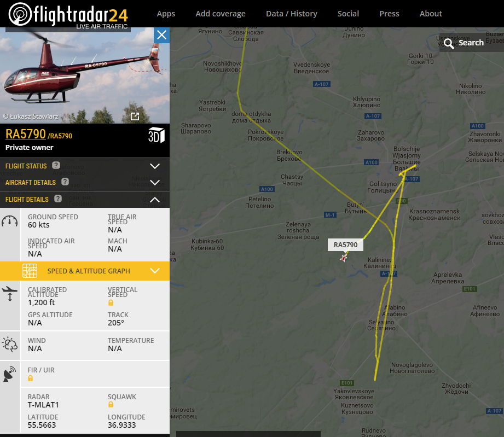Viewport: 504px width, 437px height.
Task: Expand the Flight Status section
Action: [x=155, y=166]
